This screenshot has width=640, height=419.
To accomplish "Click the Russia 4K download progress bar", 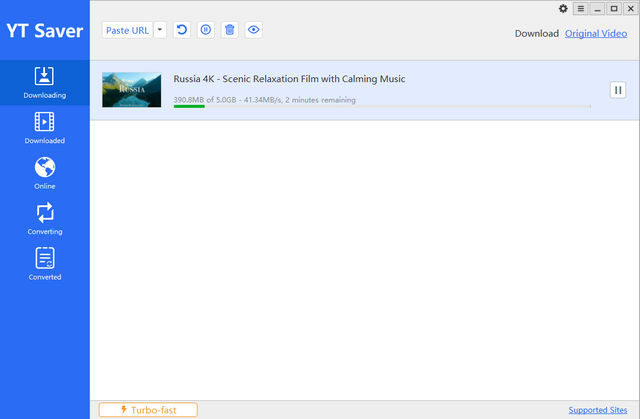I will pos(381,106).
